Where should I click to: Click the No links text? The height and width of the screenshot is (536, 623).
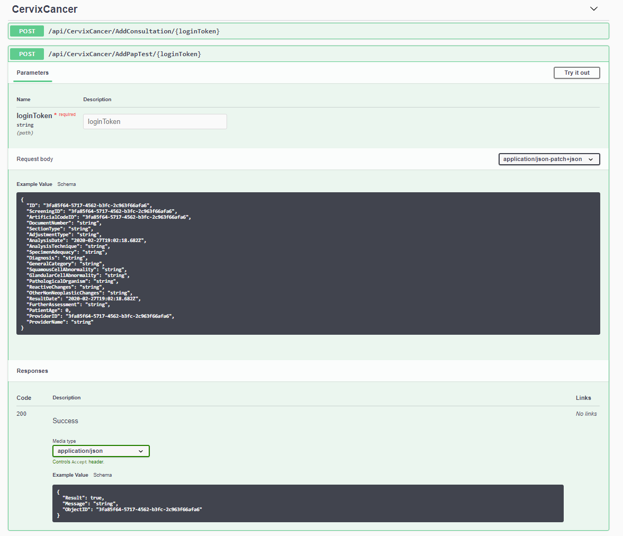(x=586, y=414)
